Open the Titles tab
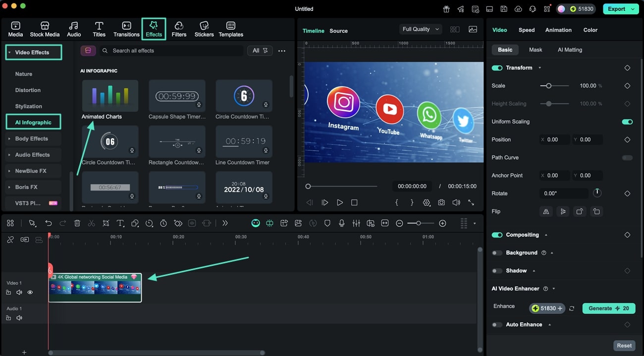 coord(99,29)
